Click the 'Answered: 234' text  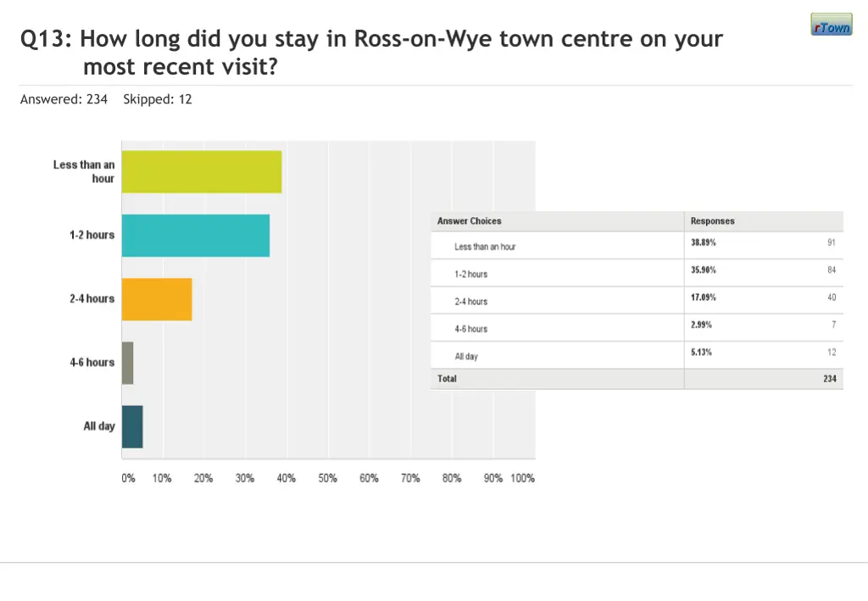[x=64, y=99]
